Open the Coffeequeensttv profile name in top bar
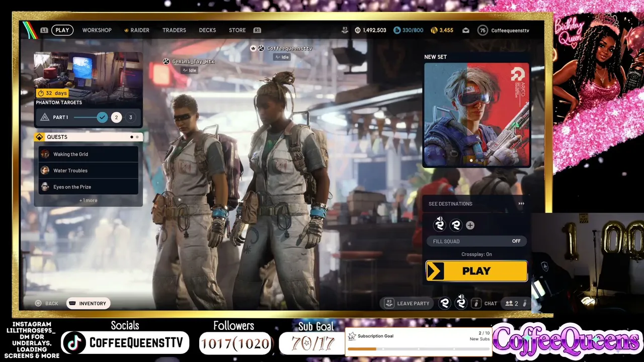644x362 pixels. click(x=510, y=30)
